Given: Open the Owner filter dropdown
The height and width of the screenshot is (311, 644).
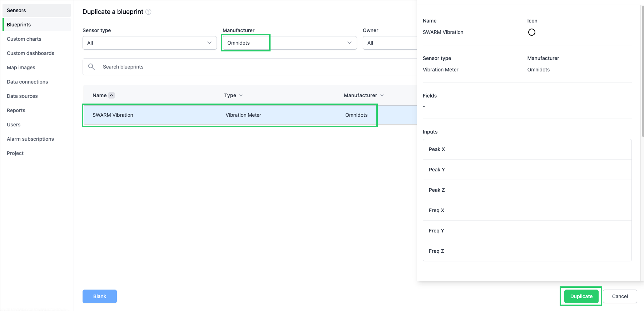Looking at the screenshot, I should click(390, 43).
